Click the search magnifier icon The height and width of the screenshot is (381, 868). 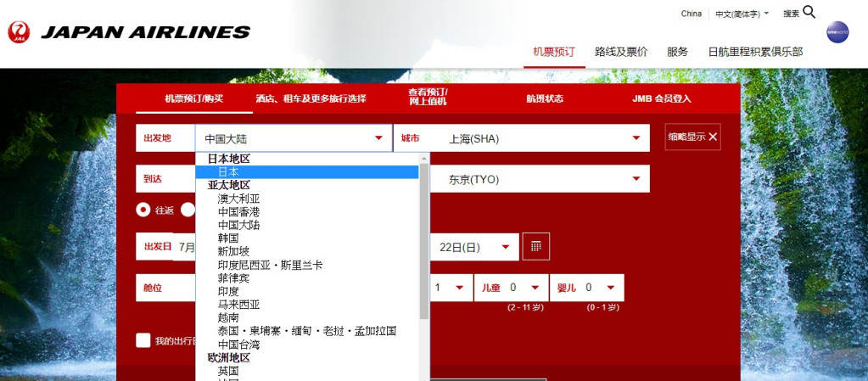809,12
